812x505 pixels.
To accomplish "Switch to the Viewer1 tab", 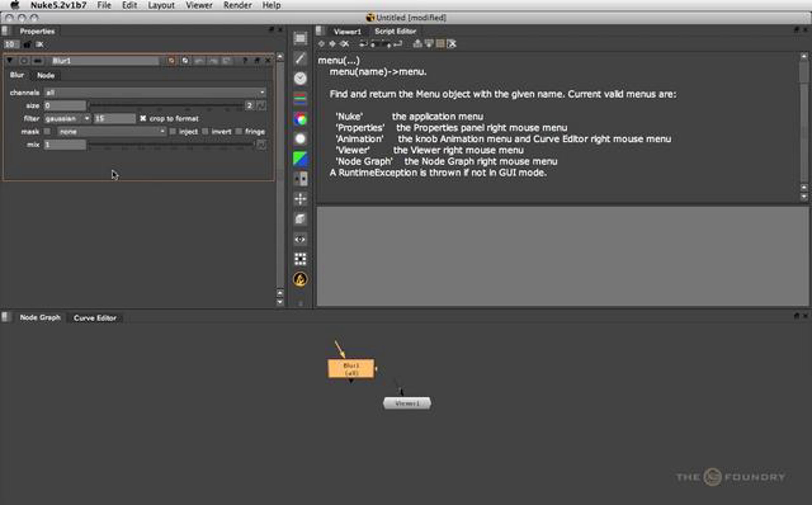I will coord(347,31).
